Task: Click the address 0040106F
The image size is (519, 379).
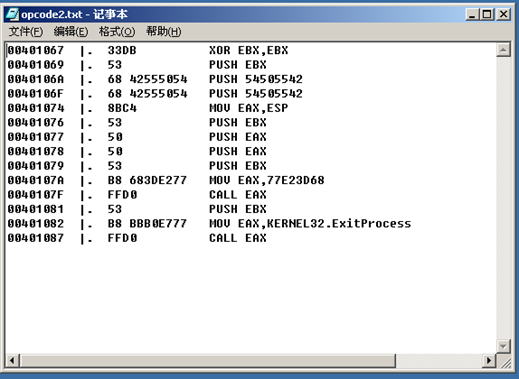Action: (x=36, y=94)
